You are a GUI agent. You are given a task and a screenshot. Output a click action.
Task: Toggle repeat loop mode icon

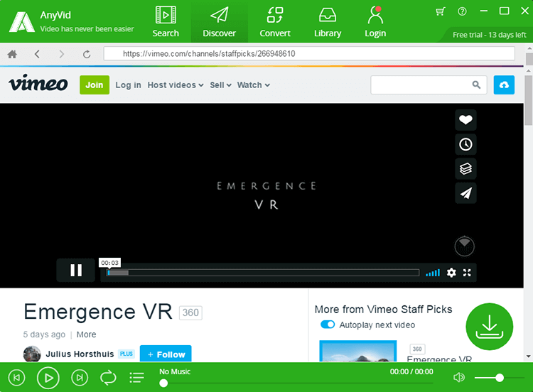(x=108, y=377)
